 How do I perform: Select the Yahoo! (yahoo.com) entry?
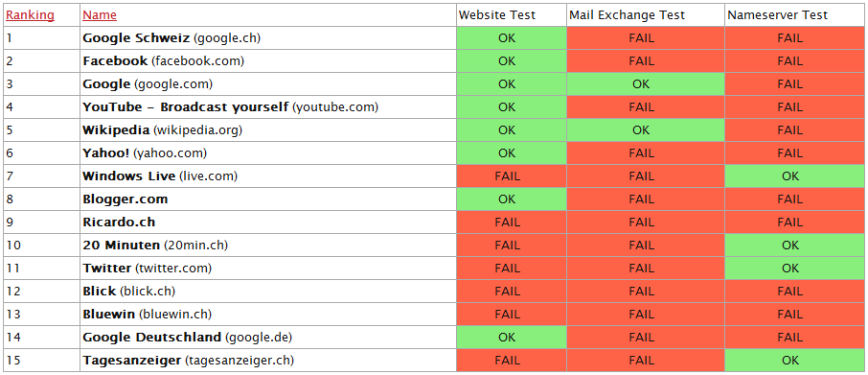[145, 152]
